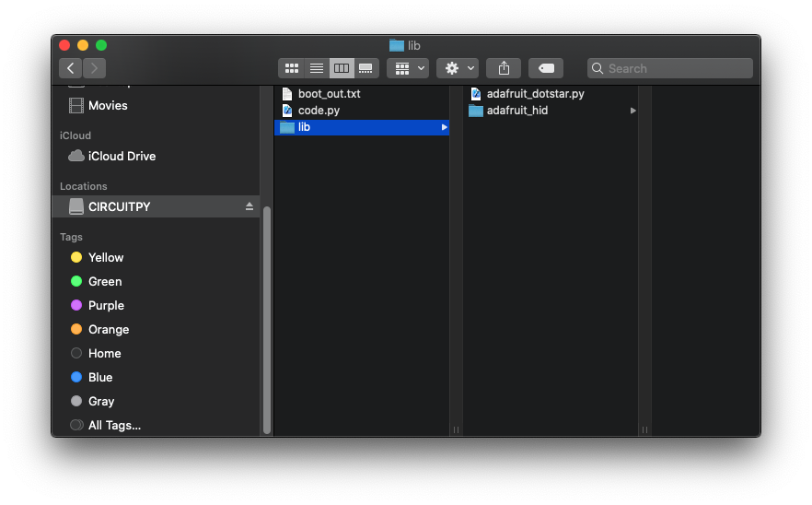Go back with the left chevron button
812x505 pixels.
point(70,68)
